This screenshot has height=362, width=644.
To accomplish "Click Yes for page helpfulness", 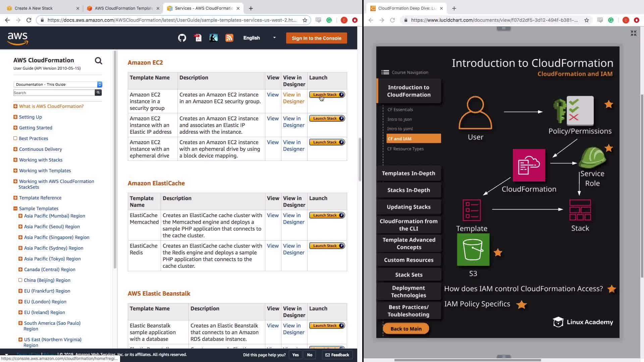I will point(295,355).
